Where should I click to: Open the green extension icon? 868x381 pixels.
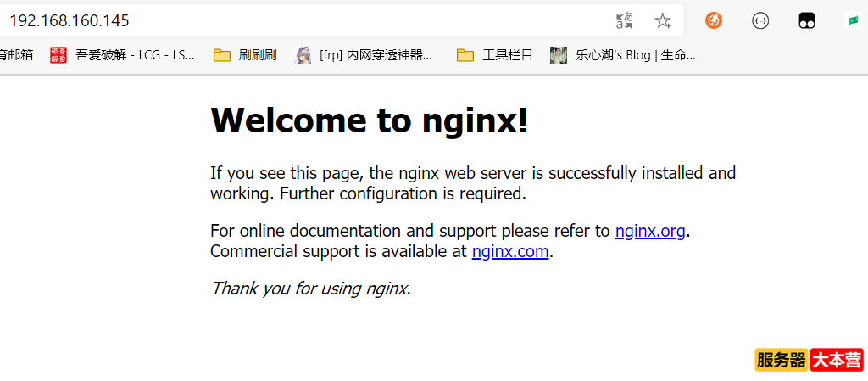pos(853,21)
